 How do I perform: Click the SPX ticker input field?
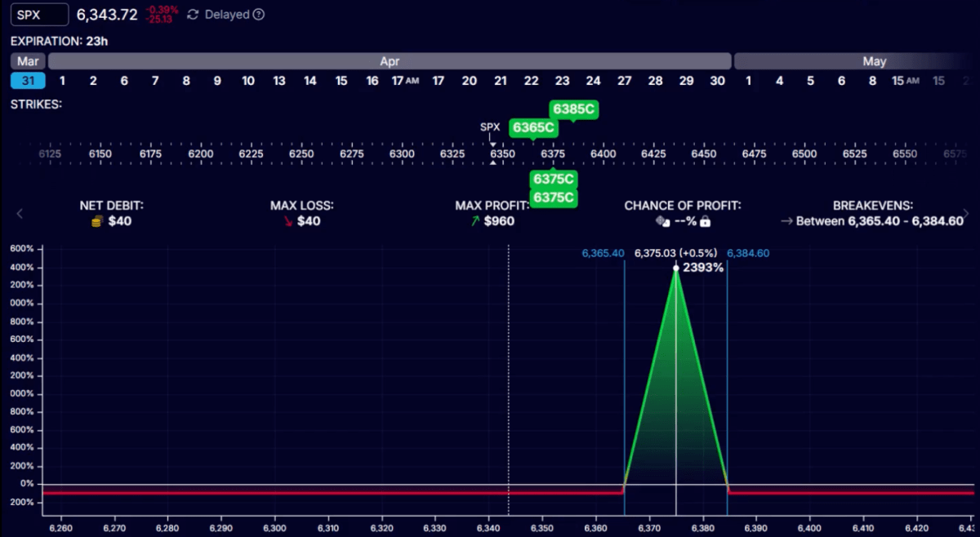(39, 14)
